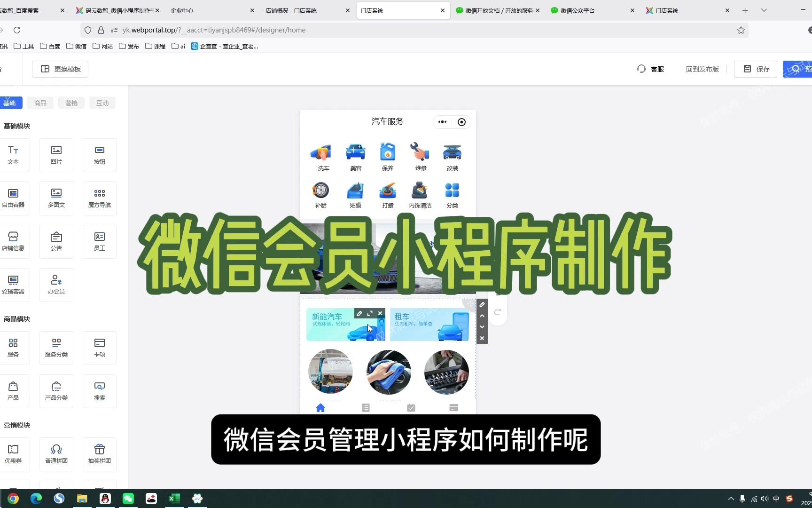Open the 企业中心 browser tab
812x508 pixels.
[x=212, y=10]
